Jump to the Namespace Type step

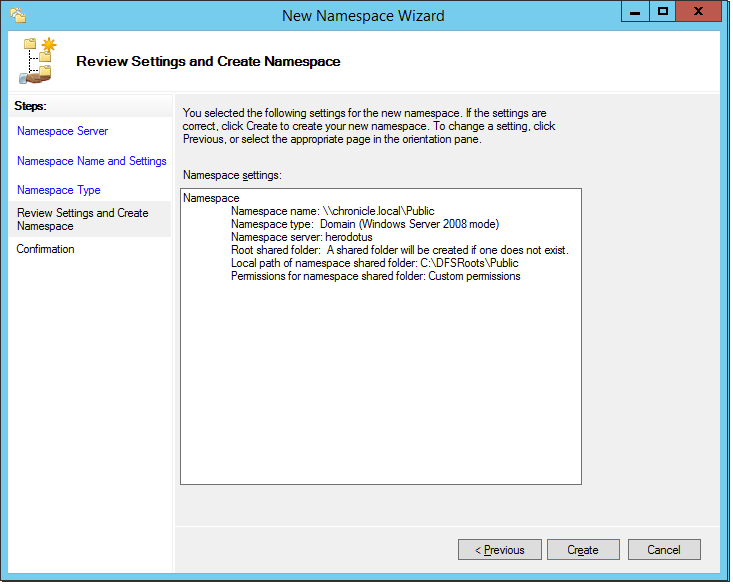pyautogui.click(x=58, y=190)
